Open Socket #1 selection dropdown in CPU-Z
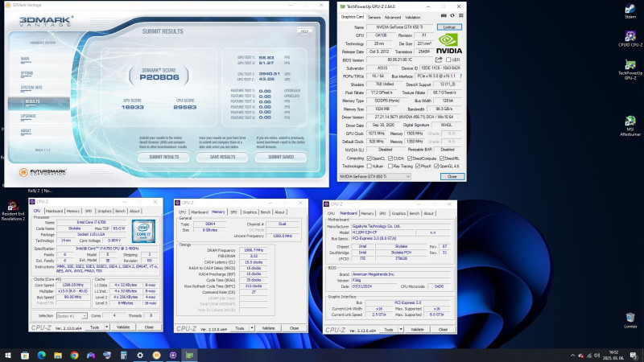The height and width of the screenshot is (362, 644). 72,316
